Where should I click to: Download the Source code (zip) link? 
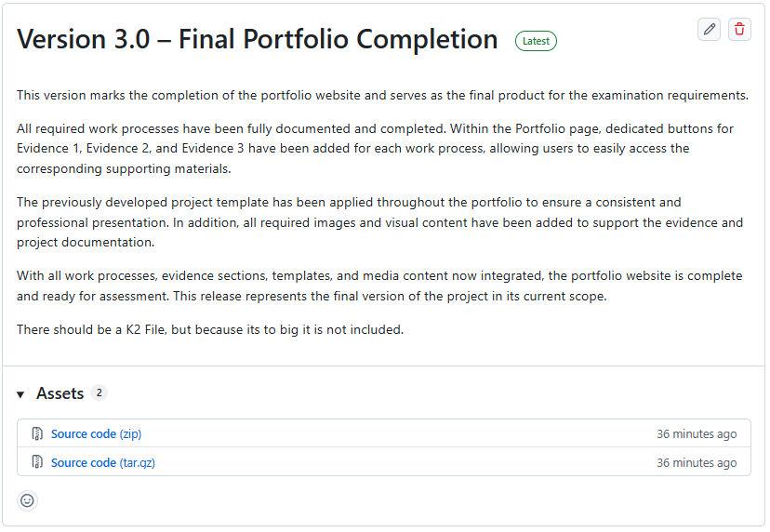[x=97, y=433]
